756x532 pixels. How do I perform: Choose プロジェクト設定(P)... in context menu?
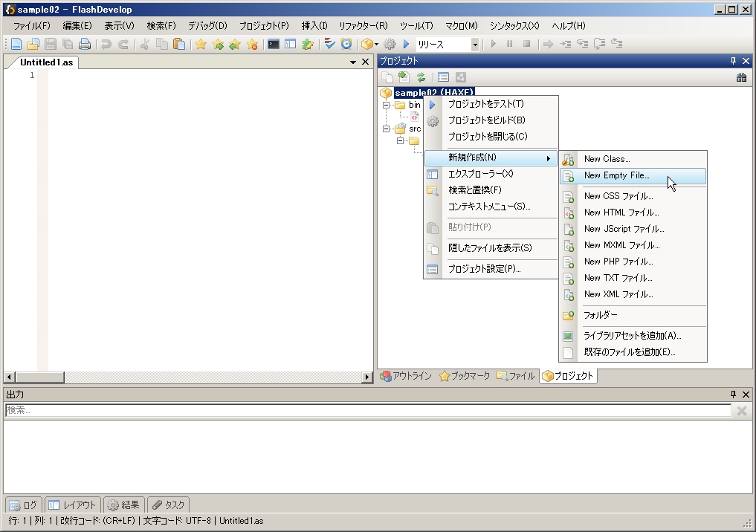(491, 269)
